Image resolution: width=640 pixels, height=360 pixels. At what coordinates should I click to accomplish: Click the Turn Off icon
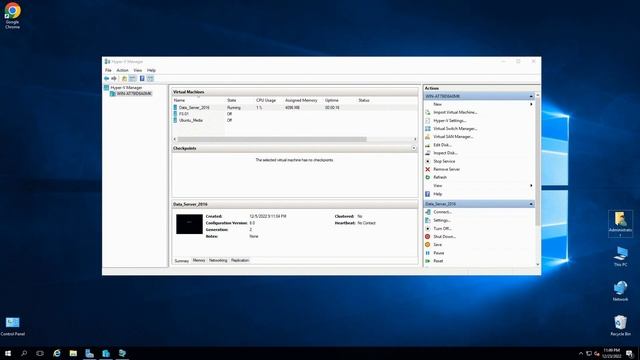coord(428,229)
